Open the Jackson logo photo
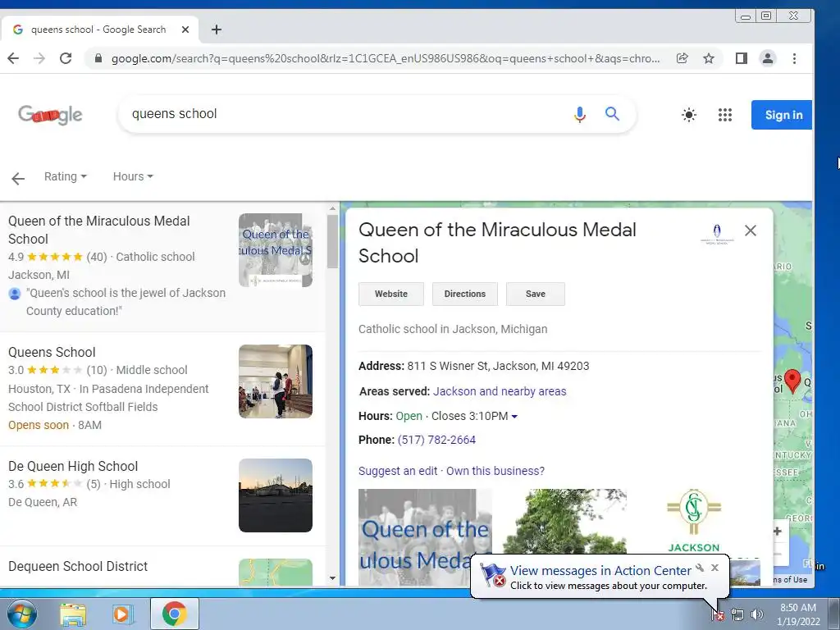Screen dimensions: 840x630 click(x=694, y=521)
